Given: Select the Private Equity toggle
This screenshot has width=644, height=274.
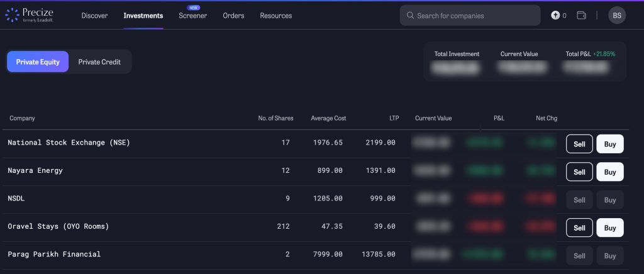Looking at the screenshot, I should tap(38, 62).
